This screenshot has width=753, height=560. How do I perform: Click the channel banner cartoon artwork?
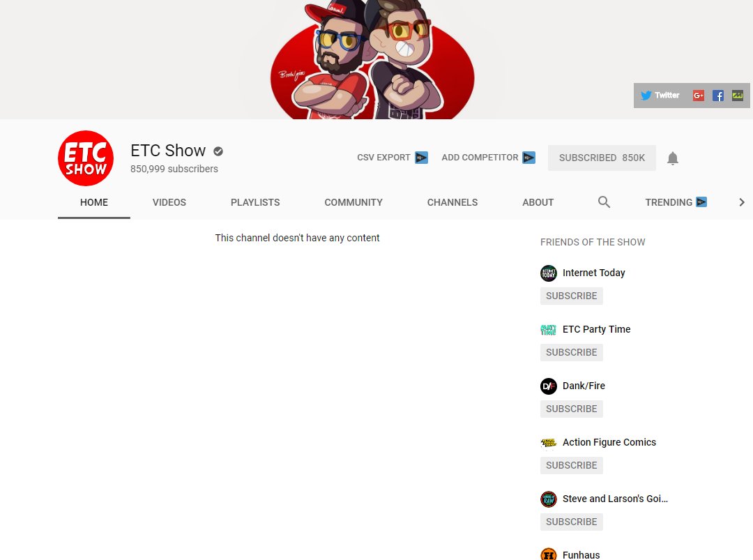tap(372, 59)
